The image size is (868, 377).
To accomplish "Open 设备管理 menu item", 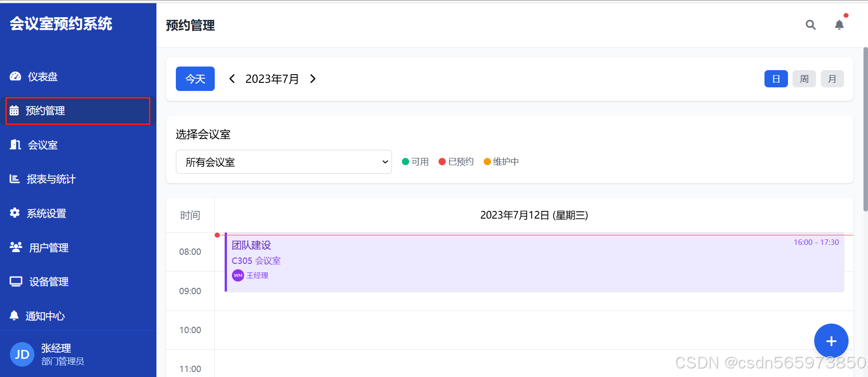I will click(78, 282).
